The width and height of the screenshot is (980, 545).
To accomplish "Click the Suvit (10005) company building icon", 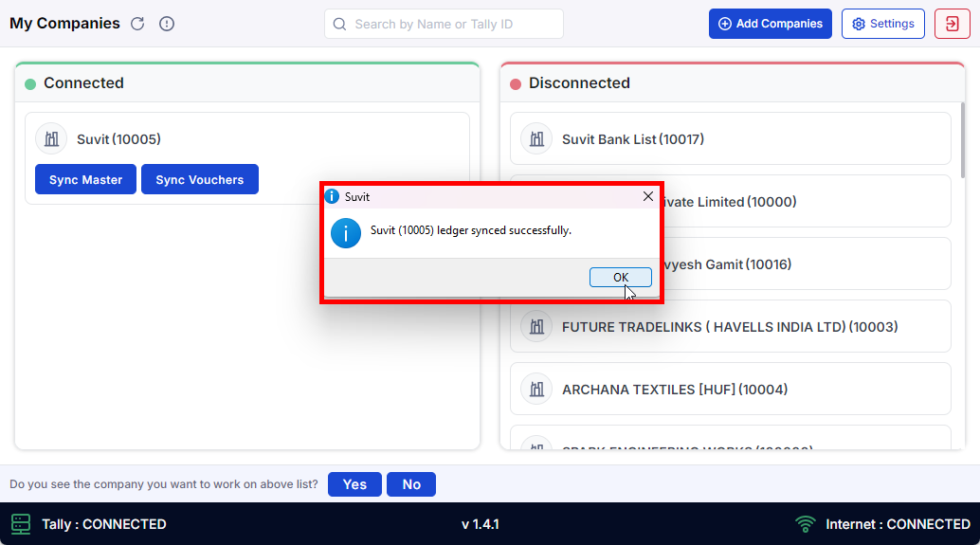I will tap(51, 138).
